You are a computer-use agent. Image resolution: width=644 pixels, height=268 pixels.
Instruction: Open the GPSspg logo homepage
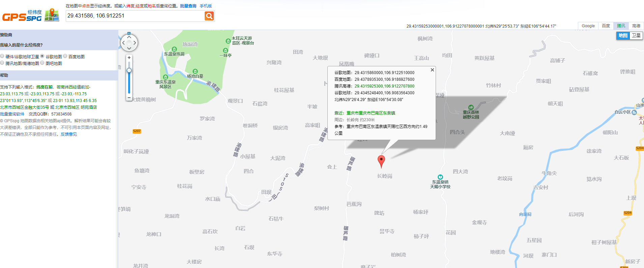(x=31, y=15)
